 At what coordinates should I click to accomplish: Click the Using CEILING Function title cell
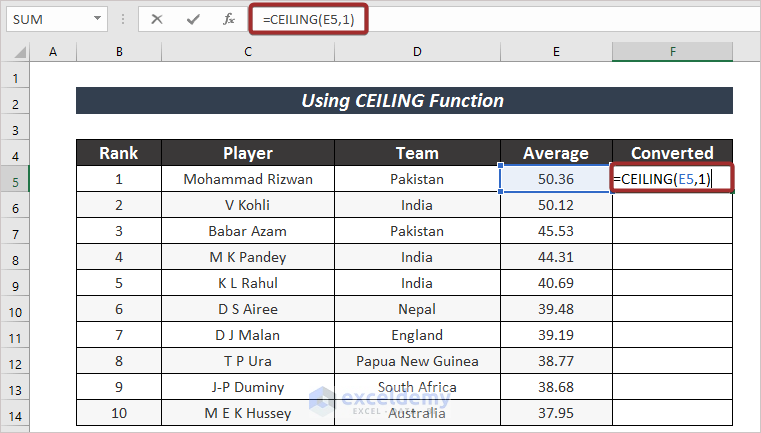404,101
